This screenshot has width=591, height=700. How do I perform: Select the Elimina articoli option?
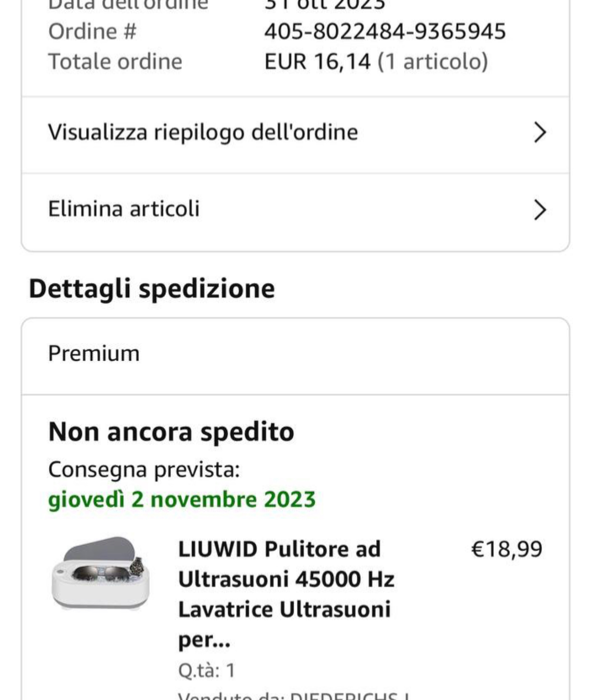[124, 209]
